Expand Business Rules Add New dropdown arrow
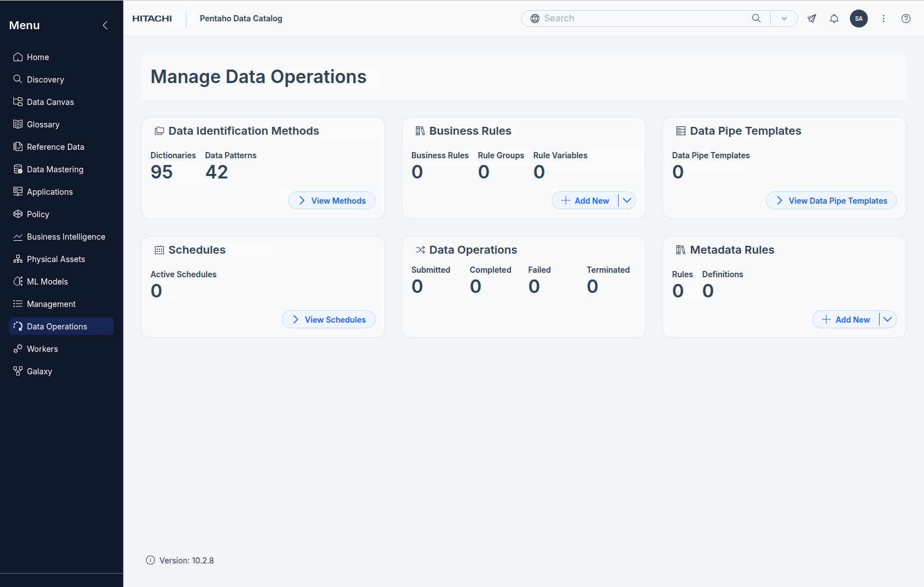 tap(627, 200)
